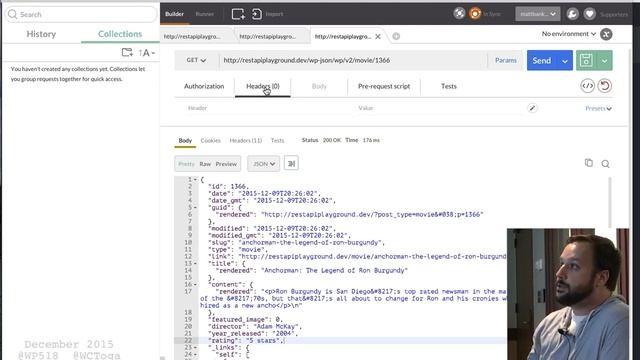This screenshot has width=640, height=360.
Task: Open the user account dropdown
Action: click(x=538, y=14)
